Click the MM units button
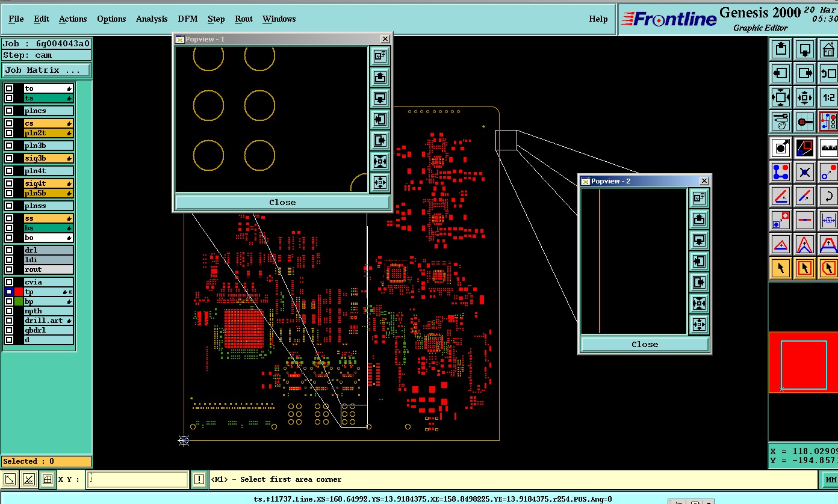This screenshot has width=838, height=504. (x=830, y=480)
